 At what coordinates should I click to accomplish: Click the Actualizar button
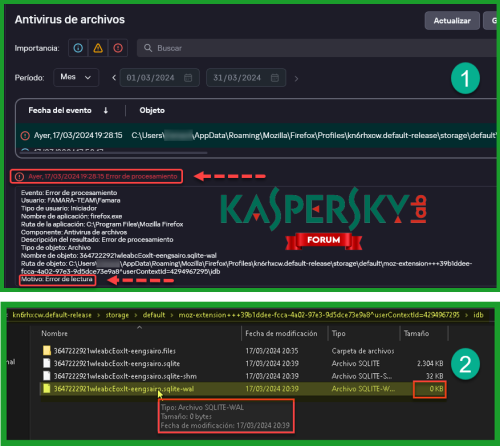pos(452,21)
